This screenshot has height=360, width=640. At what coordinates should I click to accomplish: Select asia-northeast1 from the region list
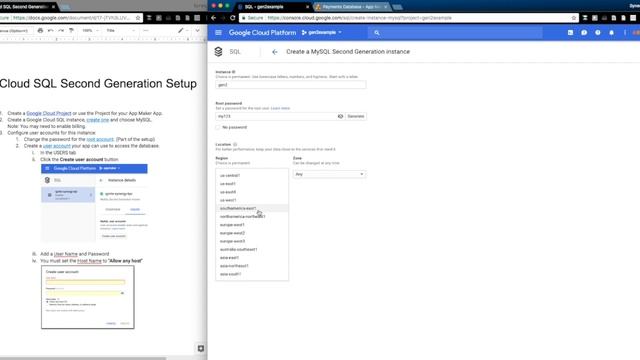pos(252,266)
